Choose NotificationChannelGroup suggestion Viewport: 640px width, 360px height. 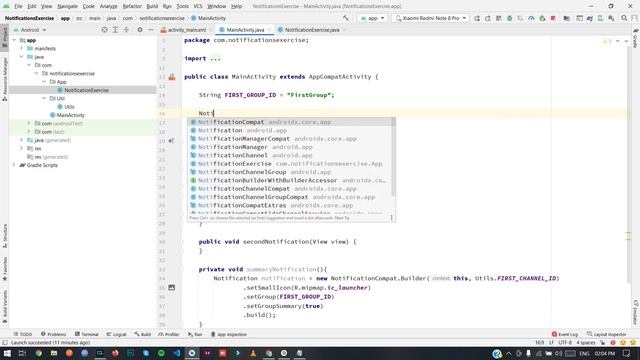(289, 172)
